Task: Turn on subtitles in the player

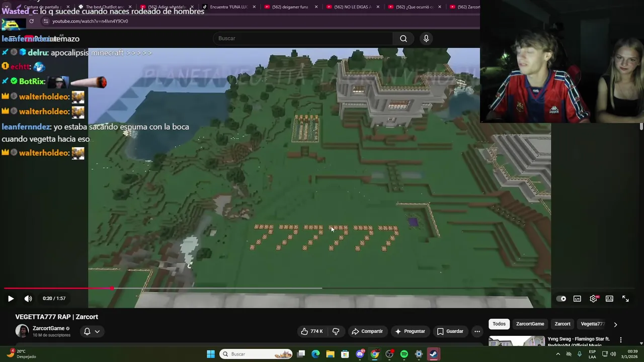Action: 577,299
